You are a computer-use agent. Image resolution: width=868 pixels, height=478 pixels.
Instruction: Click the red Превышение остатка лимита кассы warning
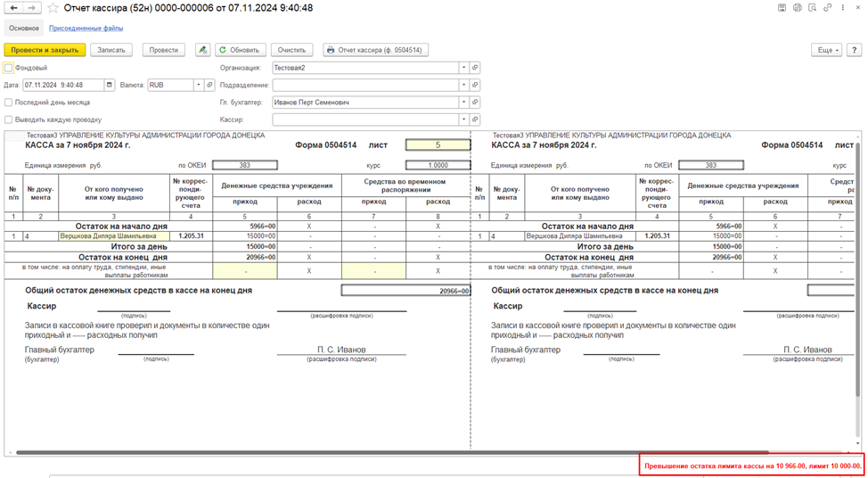752,466
